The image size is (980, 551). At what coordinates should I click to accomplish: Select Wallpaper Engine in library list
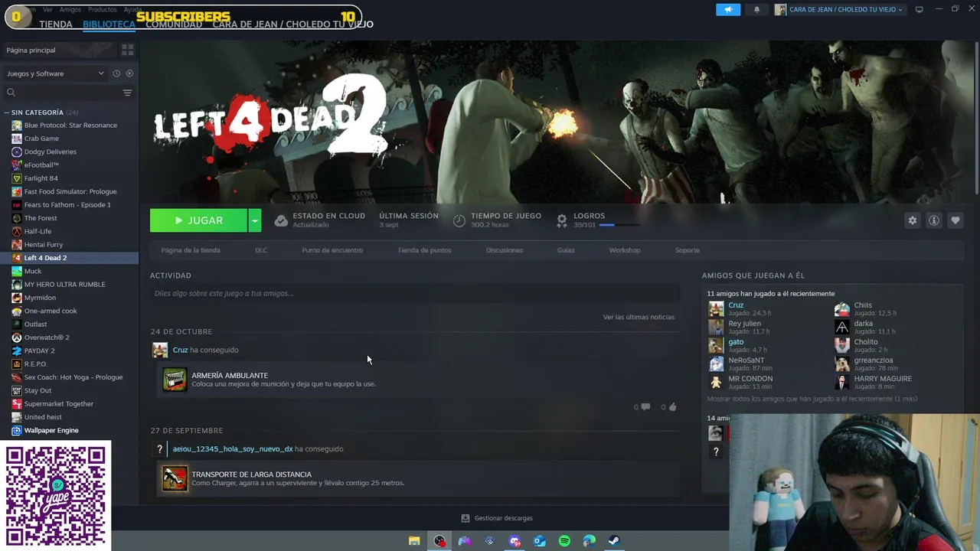[69, 430]
